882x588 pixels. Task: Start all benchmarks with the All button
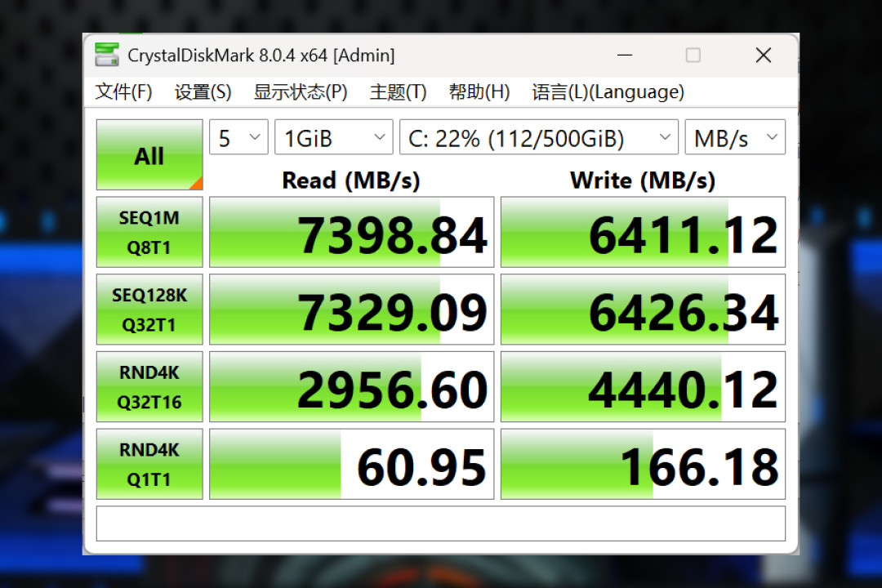point(149,154)
